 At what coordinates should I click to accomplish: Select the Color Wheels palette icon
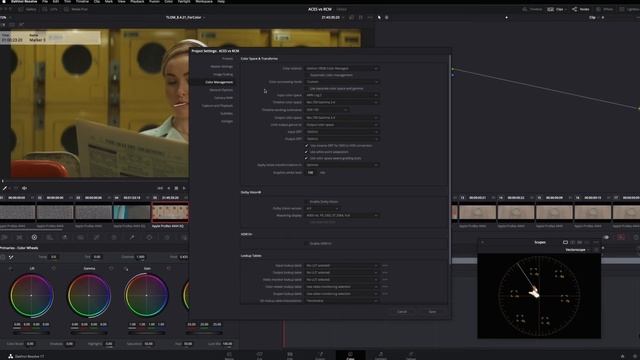coord(34,237)
